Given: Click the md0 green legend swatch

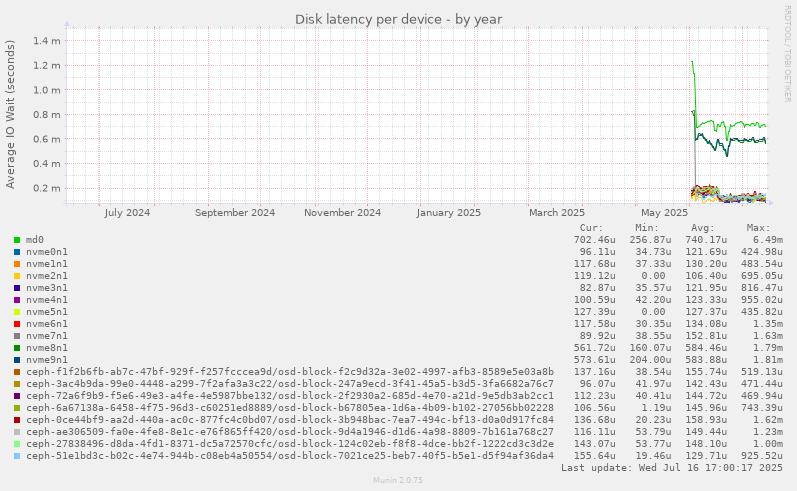Looking at the screenshot, I should (17, 240).
